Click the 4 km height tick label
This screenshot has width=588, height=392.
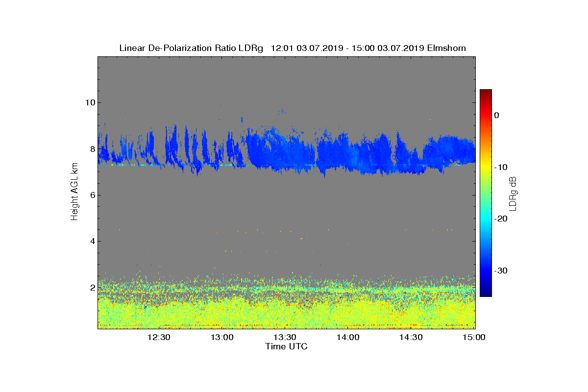tap(92, 241)
